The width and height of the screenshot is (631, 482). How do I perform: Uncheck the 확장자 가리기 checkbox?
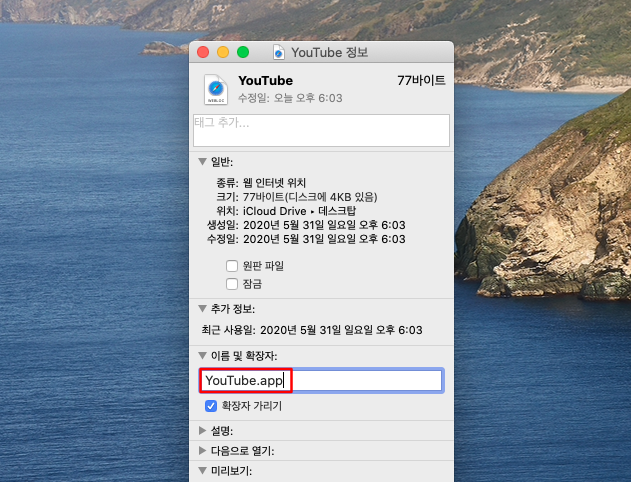(x=211, y=406)
